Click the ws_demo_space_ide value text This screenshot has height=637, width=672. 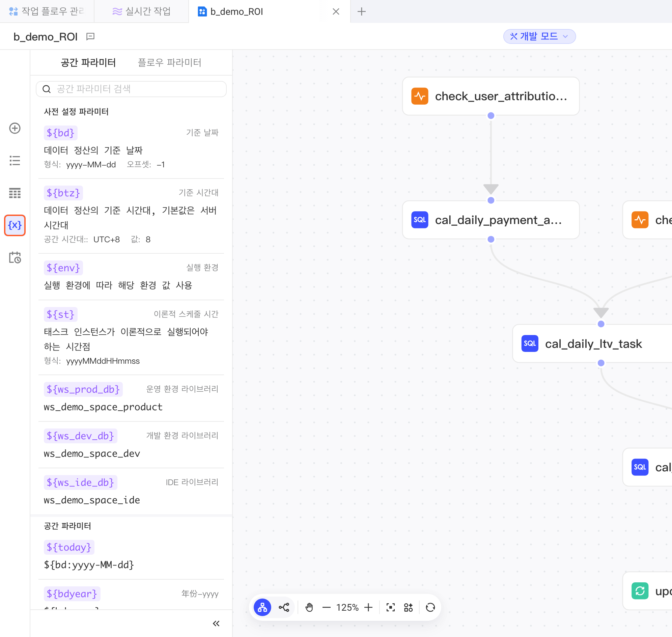tap(92, 500)
